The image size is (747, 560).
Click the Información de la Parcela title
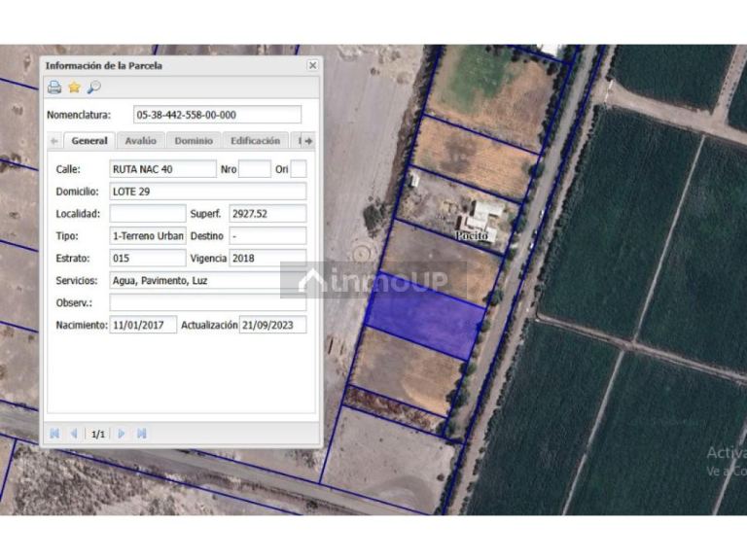pyautogui.click(x=104, y=66)
